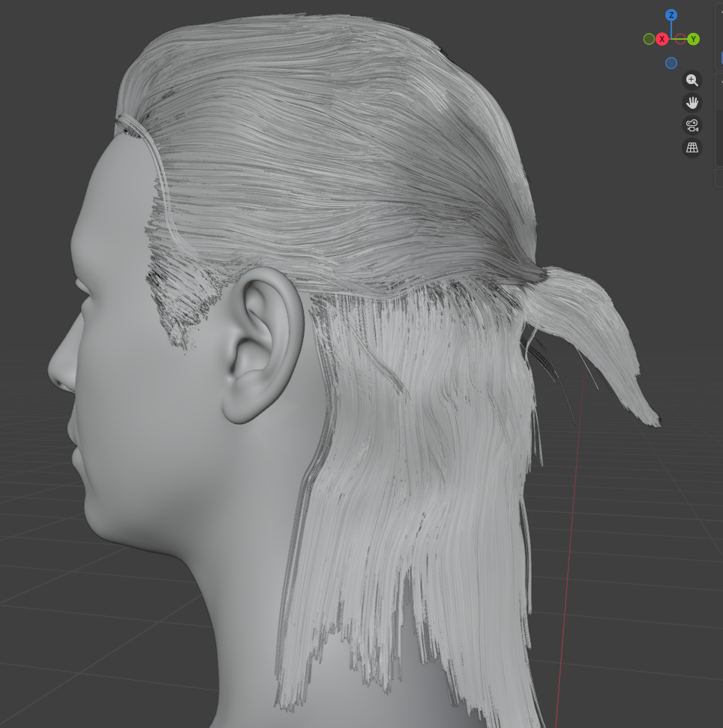
Task: Click the Z axis on the navigation gizmo
Action: (x=671, y=15)
